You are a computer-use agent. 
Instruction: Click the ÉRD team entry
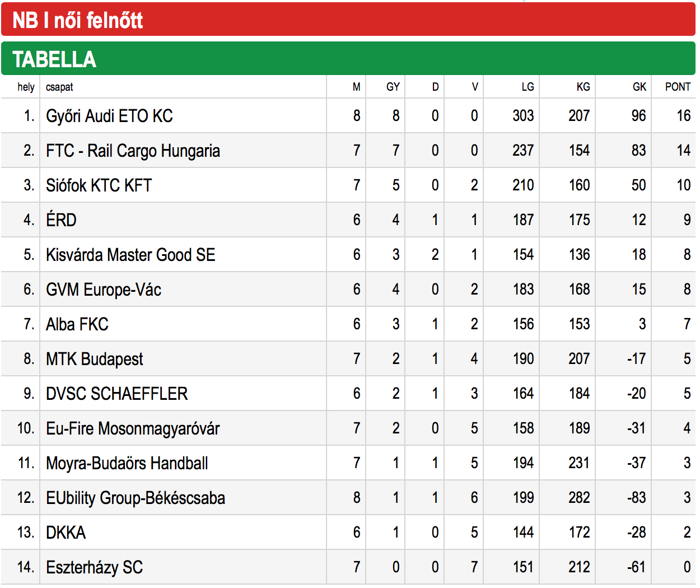click(61, 220)
